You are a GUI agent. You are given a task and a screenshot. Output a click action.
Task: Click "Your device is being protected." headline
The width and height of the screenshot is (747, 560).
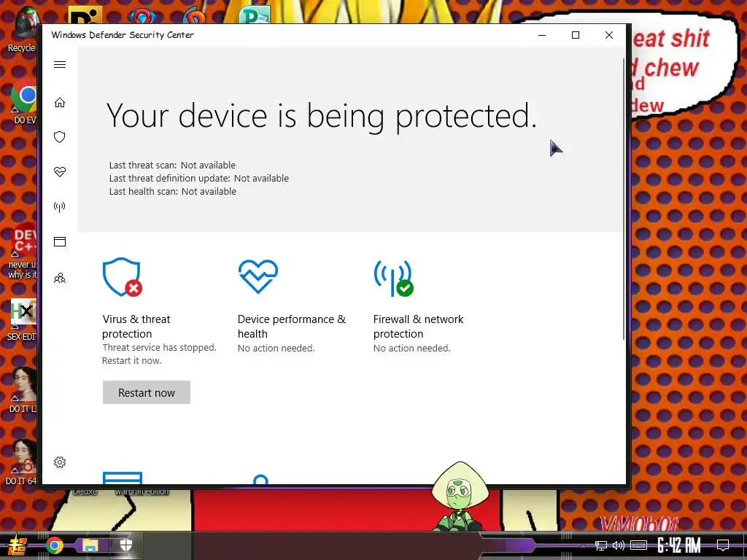pos(322,116)
